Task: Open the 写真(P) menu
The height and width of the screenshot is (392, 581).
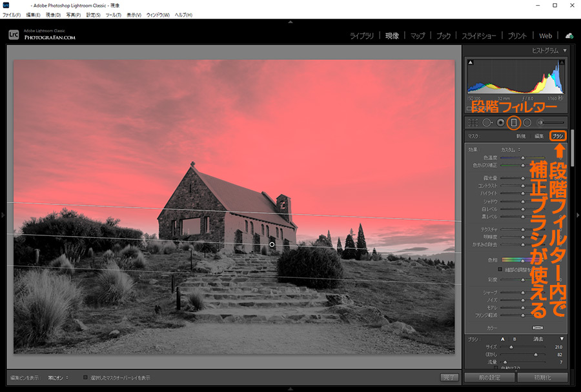Action: tap(74, 15)
